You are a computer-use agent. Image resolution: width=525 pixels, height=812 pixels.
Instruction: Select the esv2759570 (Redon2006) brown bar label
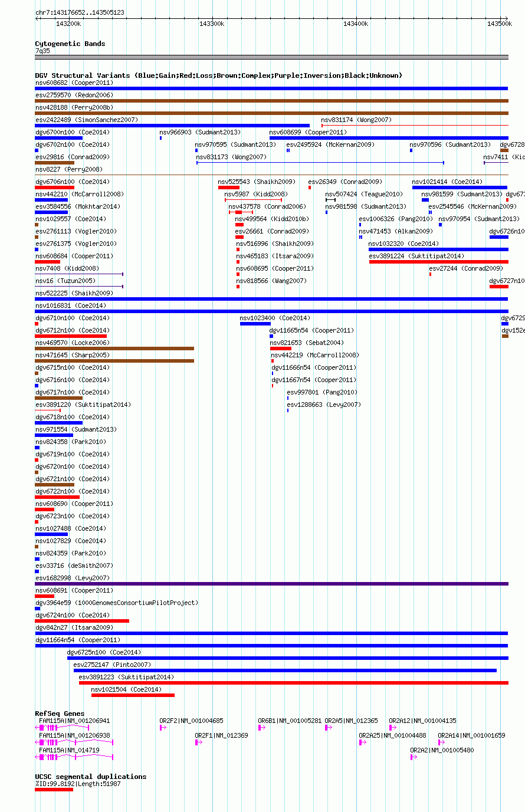[74, 95]
